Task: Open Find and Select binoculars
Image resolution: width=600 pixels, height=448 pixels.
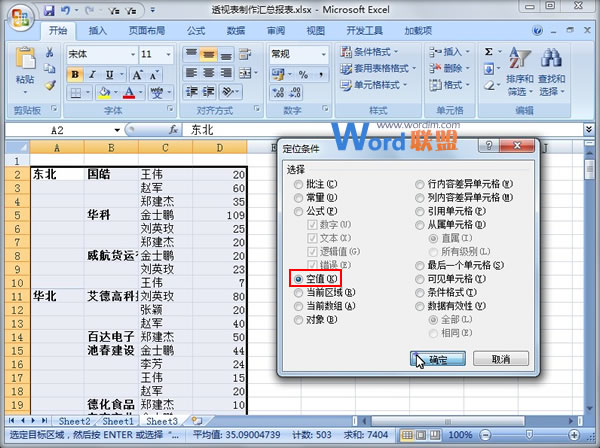Action: tap(551, 71)
